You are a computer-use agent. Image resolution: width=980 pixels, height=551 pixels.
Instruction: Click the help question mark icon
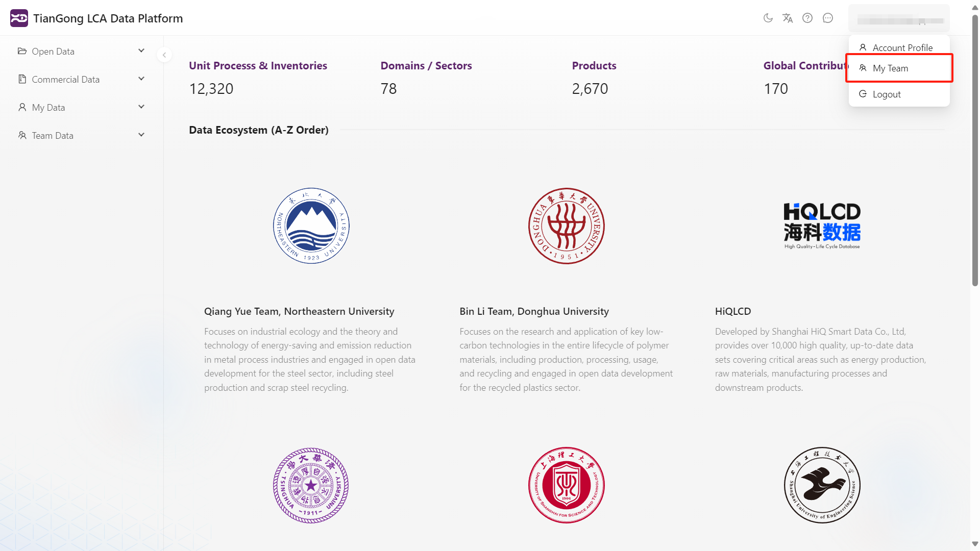807,18
